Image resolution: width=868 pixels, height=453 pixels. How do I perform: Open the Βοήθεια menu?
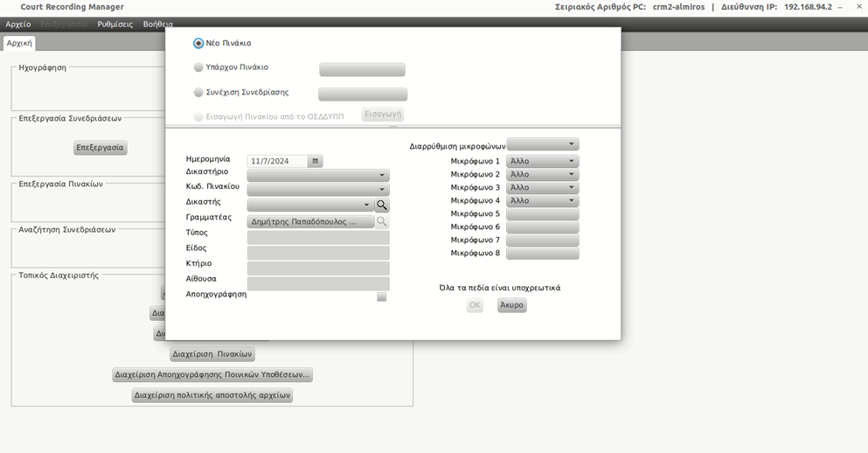tap(158, 24)
